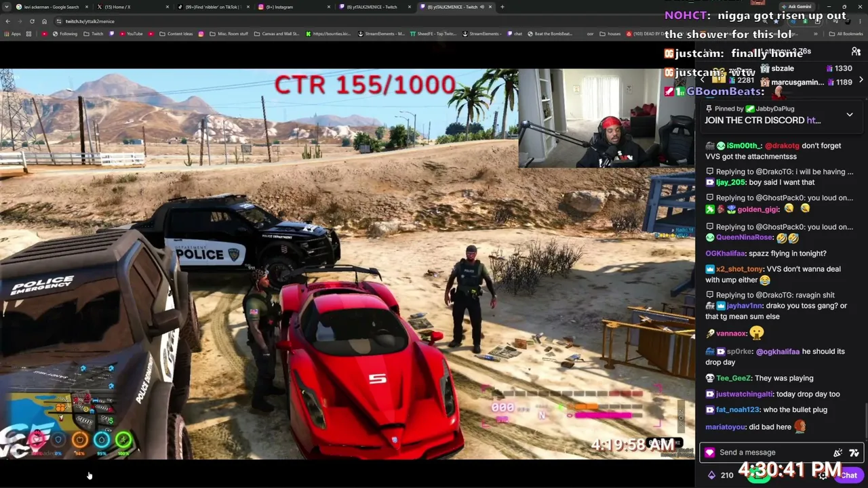Open the 'chat' Twitch bookmark
868x488 pixels.
click(515, 34)
